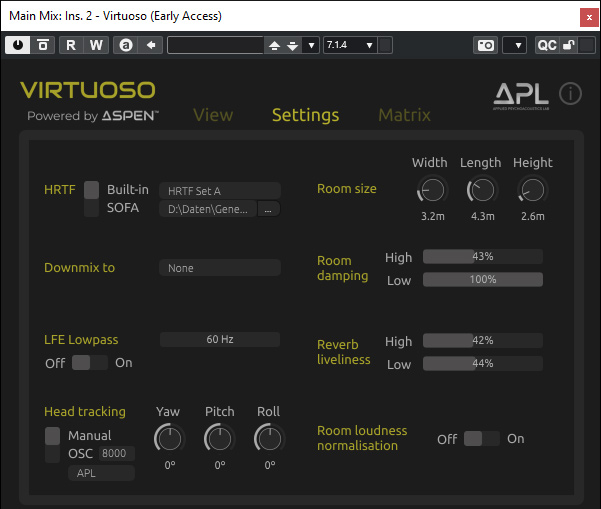Viewport: 601px width, 509px height.
Task: Click the snapshot camera icon
Action: point(485,45)
